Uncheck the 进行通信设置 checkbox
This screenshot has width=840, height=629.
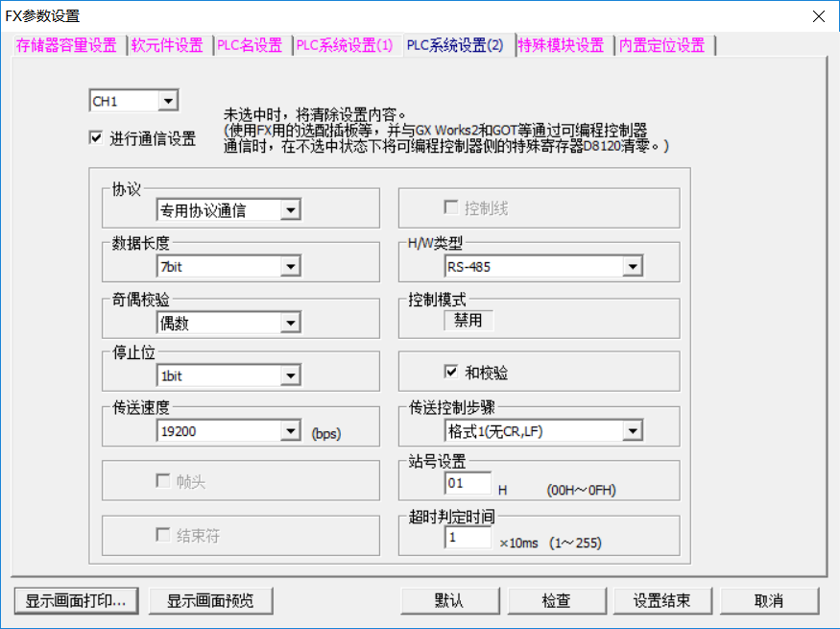pyautogui.click(x=96, y=138)
